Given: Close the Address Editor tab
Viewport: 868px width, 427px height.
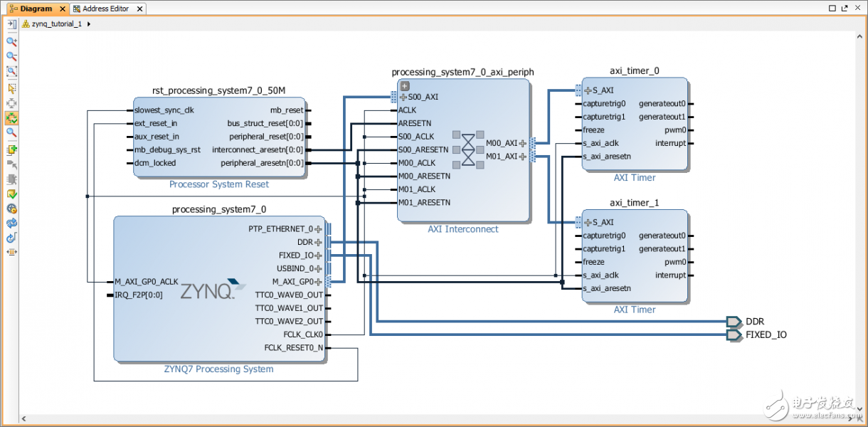Looking at the screenshot, I should click(x=140, y=9).
